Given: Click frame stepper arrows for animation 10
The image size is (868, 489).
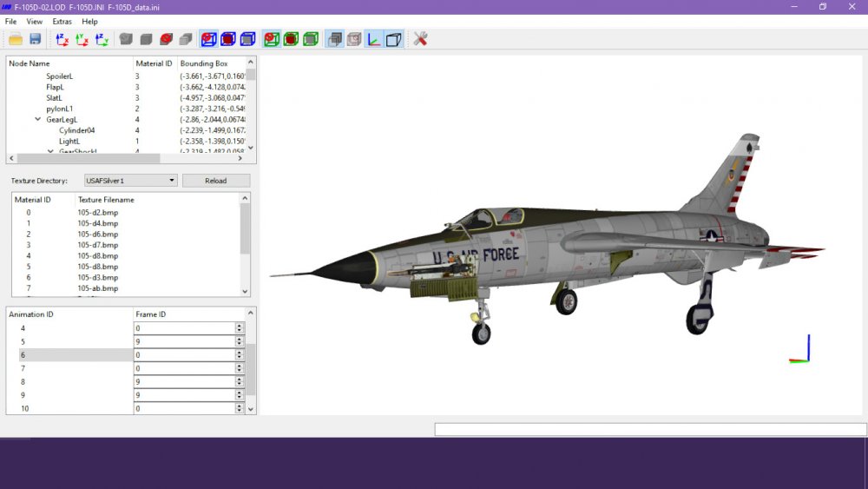Looking at the screenshot, I should 240,408.
